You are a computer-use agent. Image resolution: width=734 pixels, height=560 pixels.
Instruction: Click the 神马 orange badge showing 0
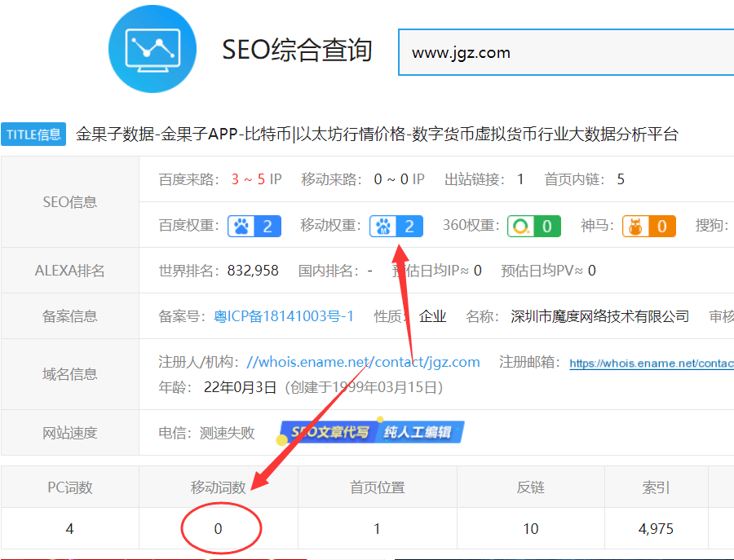[x=649, y=227]
